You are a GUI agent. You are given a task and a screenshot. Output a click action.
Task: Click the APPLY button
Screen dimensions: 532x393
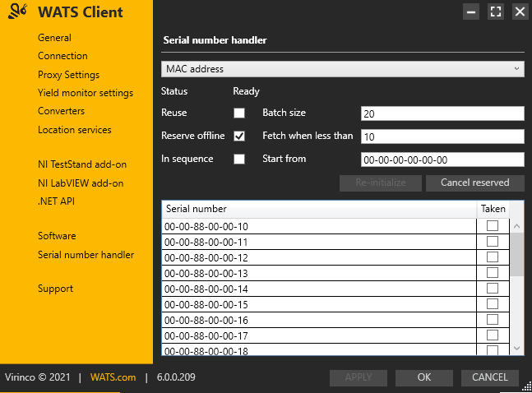point(359,377)
